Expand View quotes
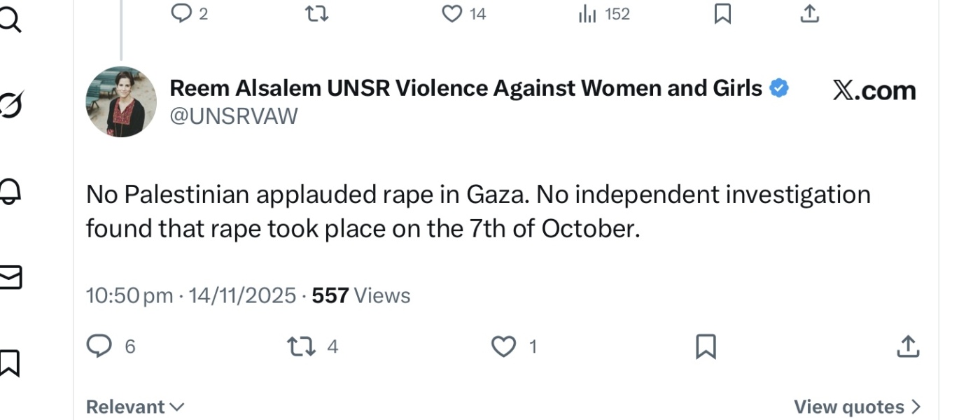 tap(857, 406)
